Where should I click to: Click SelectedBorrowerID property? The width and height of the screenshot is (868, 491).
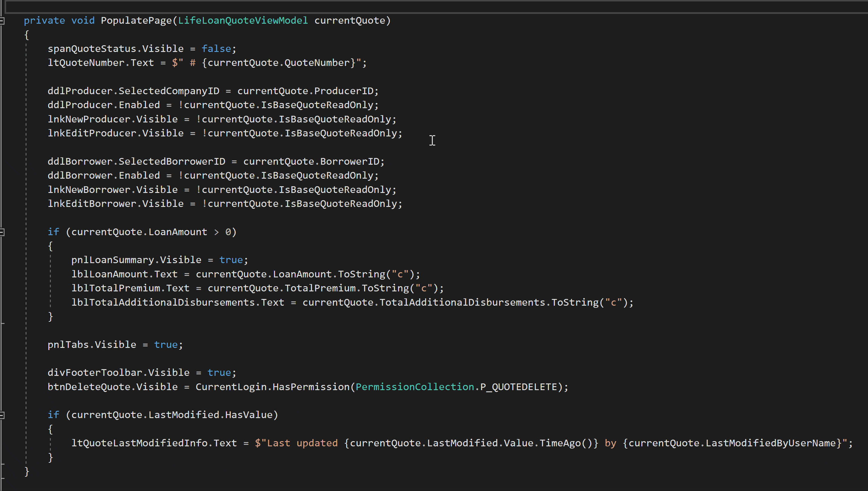[172, 162]
